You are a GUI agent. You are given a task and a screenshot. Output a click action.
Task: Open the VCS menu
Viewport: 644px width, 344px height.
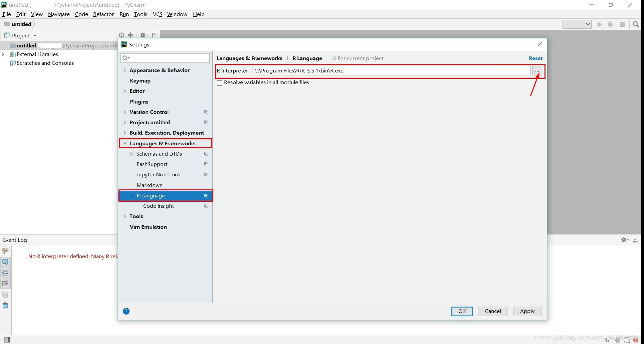158,14
